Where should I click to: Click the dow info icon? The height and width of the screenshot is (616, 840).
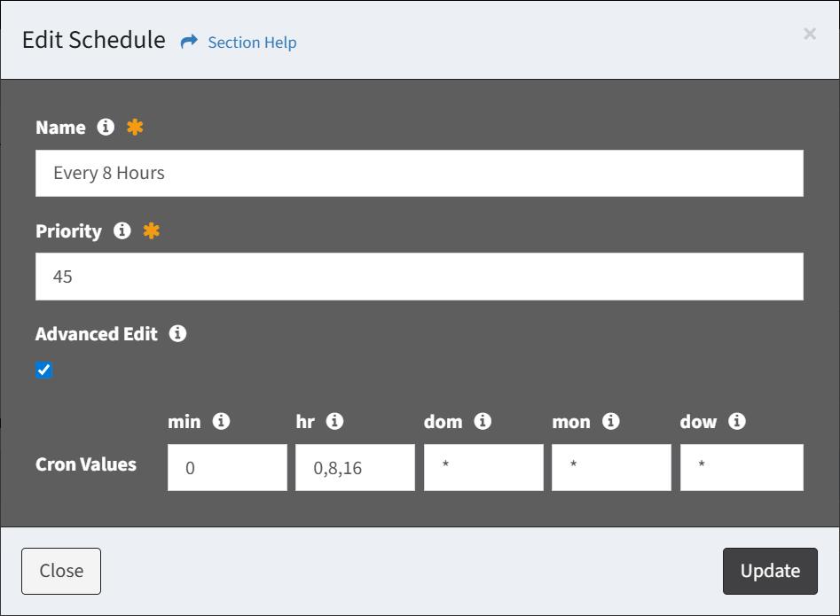(x=736, y=422)
